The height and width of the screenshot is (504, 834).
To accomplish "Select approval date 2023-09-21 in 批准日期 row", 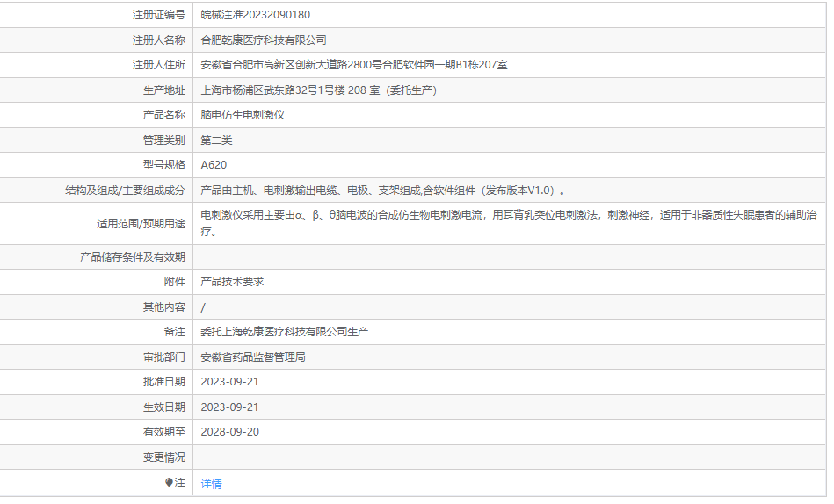I will [x=229, y=382].
